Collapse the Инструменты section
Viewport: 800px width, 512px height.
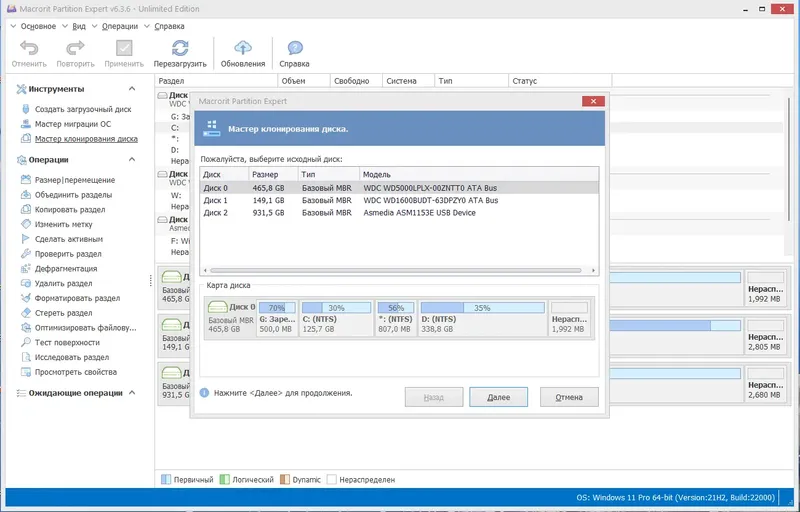(132, 89)
